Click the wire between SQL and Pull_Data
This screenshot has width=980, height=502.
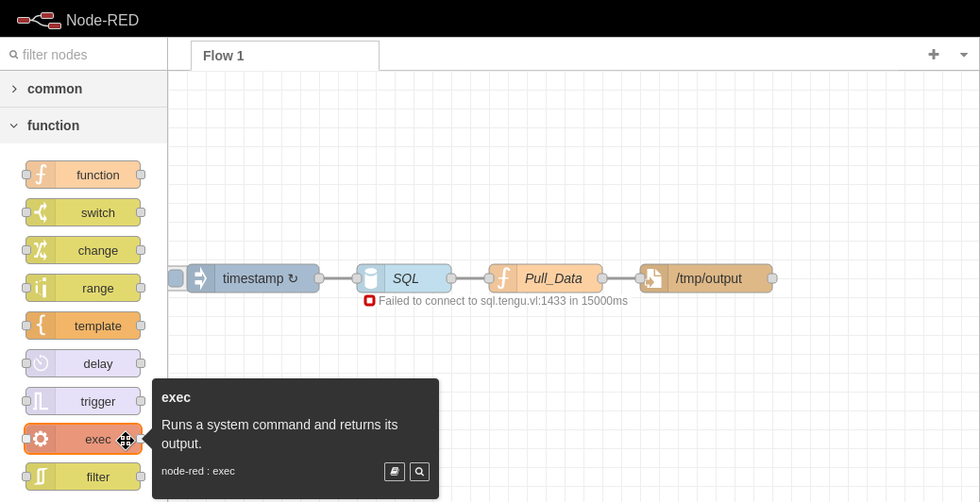click(470, 278)
